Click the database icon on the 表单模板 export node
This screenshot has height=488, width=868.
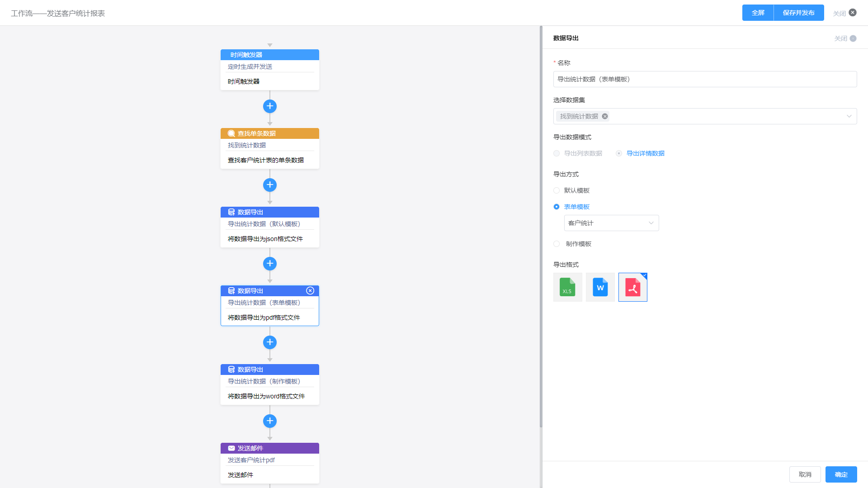click(231, 291)
